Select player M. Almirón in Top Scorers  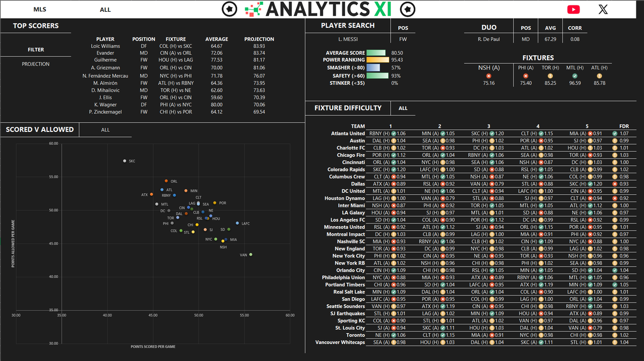click(106, 83)
